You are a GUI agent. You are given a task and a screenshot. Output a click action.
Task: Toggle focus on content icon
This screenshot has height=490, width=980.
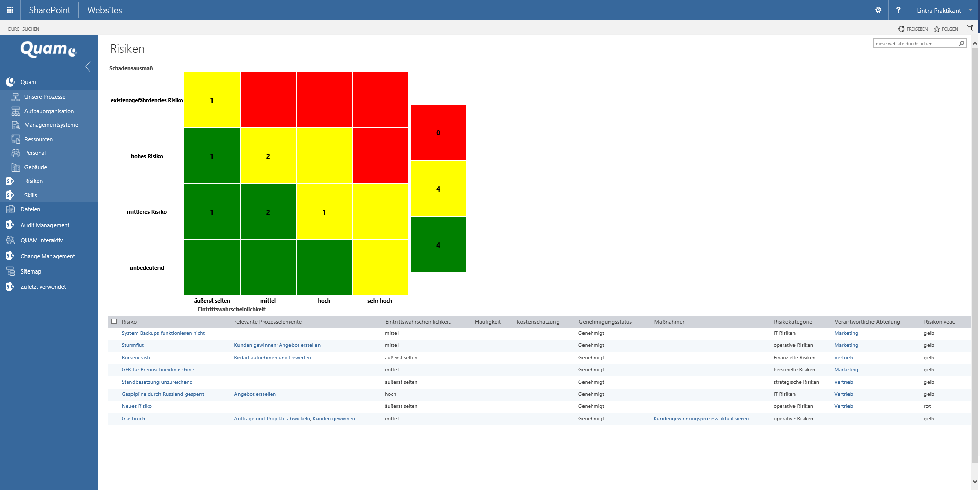click(970, 29)
